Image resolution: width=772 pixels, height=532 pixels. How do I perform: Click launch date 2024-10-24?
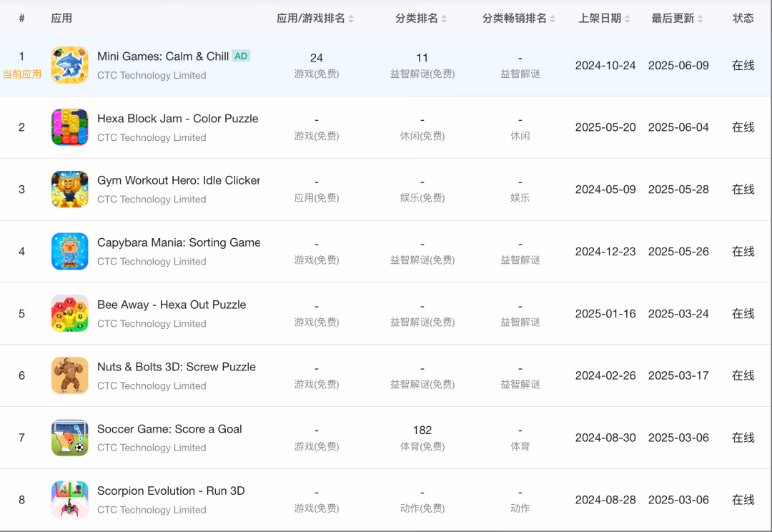pos(605,66)
